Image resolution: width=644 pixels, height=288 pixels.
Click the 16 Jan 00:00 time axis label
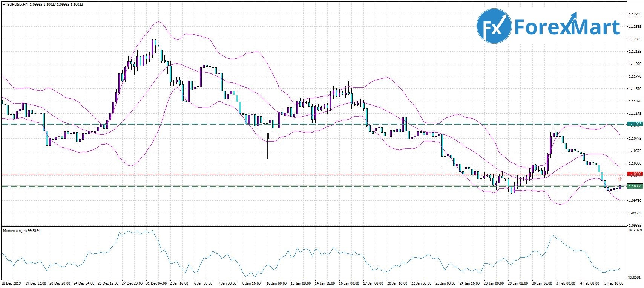[x=349, y=283]
